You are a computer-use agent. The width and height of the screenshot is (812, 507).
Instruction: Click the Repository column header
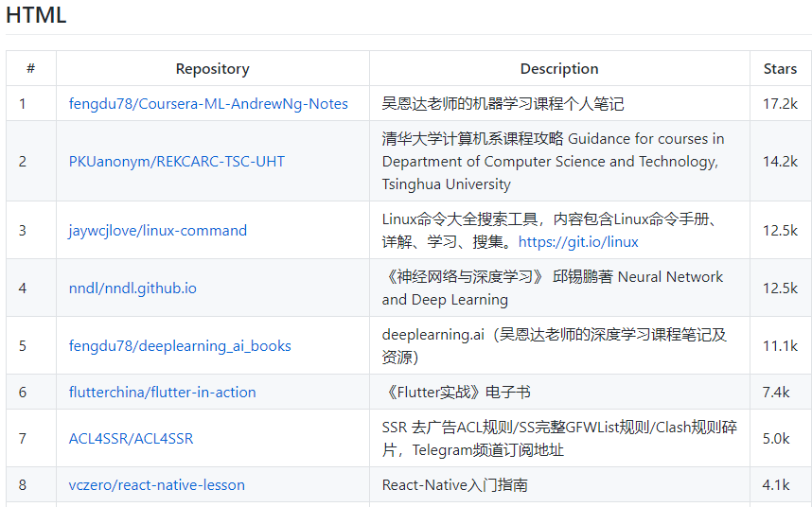click(212, 69)
